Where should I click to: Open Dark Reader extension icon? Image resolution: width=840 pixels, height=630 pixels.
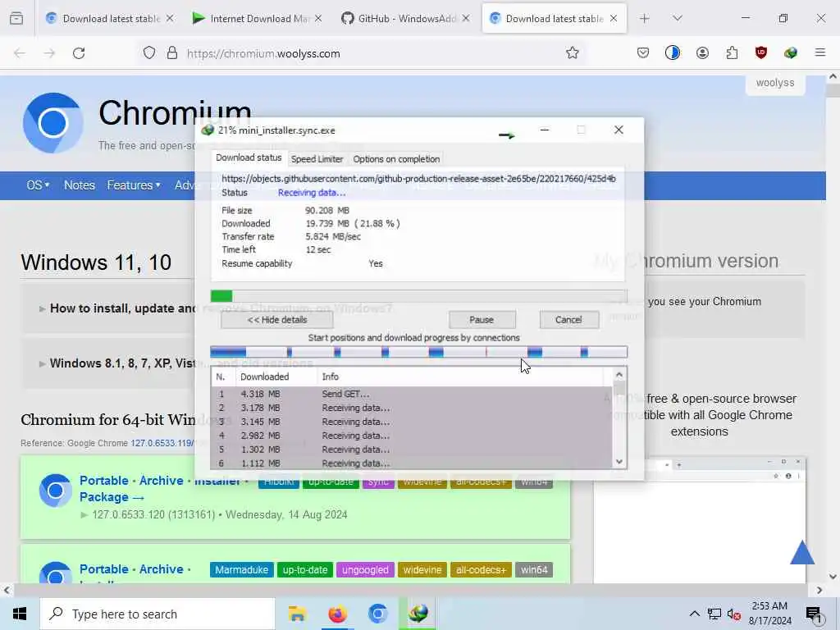pos(673,52)
